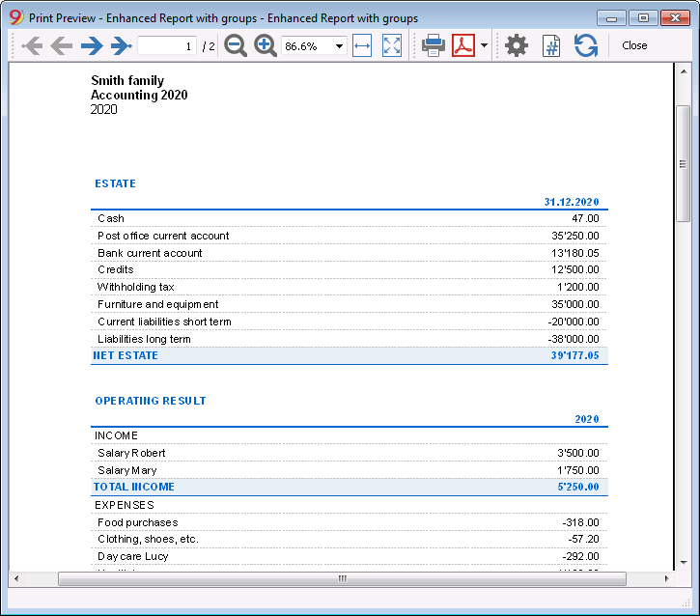Image resolution: width=700 pixels, height=616 pixels.
Task: Go to previous page arrow
Action: pyautogui.click(x=61, y=45)
